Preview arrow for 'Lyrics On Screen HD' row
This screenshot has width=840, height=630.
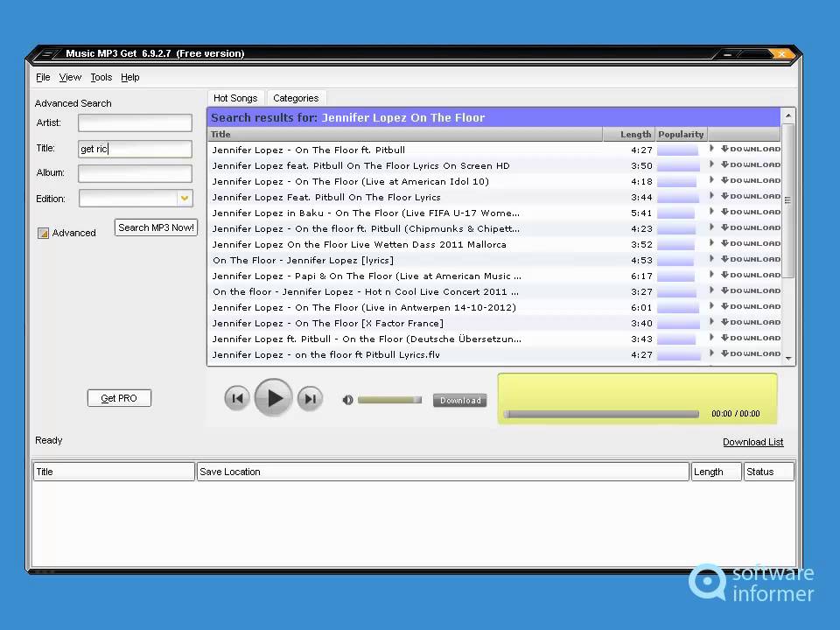click(711, 164)
